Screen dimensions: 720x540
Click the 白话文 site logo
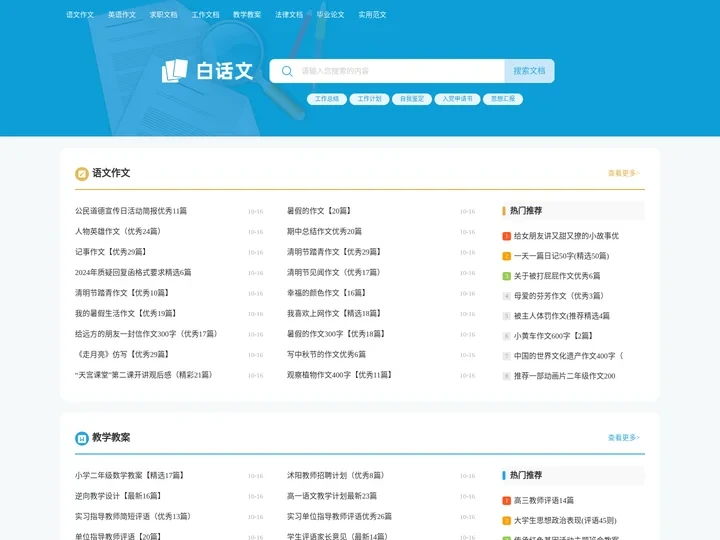(207, 71)
